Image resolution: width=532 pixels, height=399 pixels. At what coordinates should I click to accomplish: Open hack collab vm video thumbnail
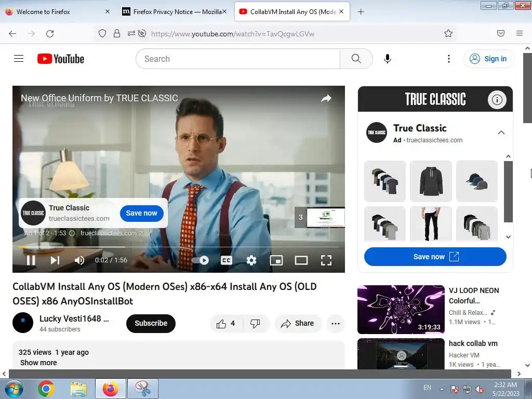(401, 354)
